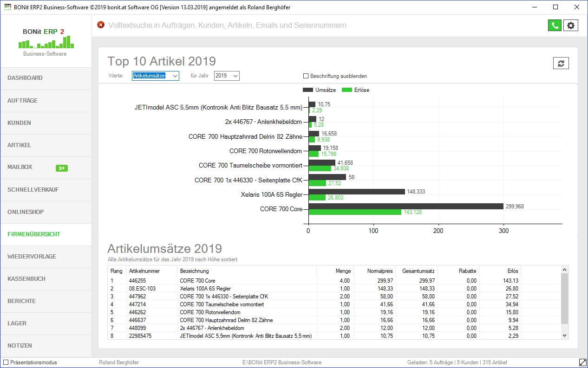
Task: Click the CORE 700 Core Umsätze bar
Action: [406, 206]
